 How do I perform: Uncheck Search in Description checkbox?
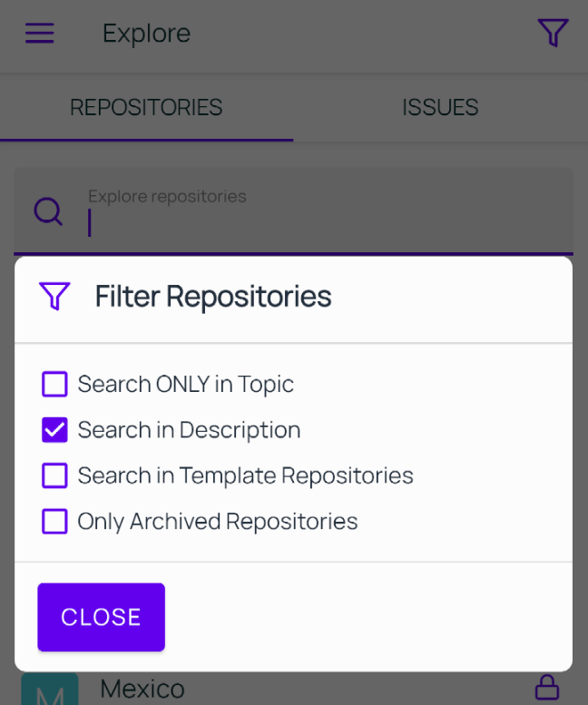[54, 430]
